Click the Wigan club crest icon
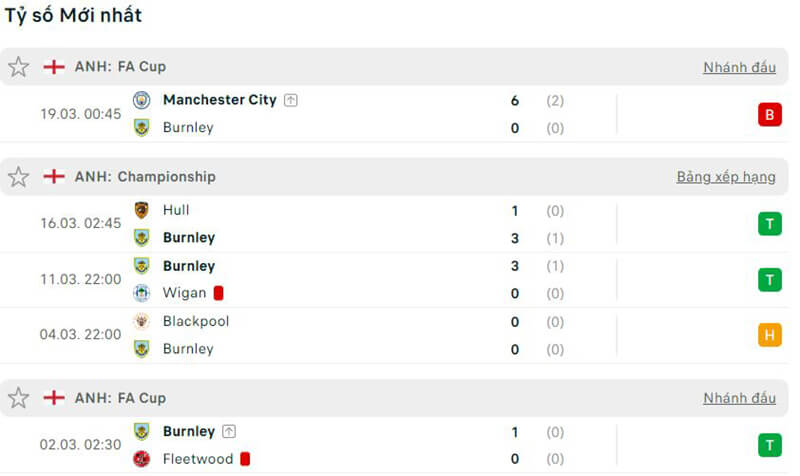Image resolution: width=800 pixels, height=476 pixels. click(142, 293)
